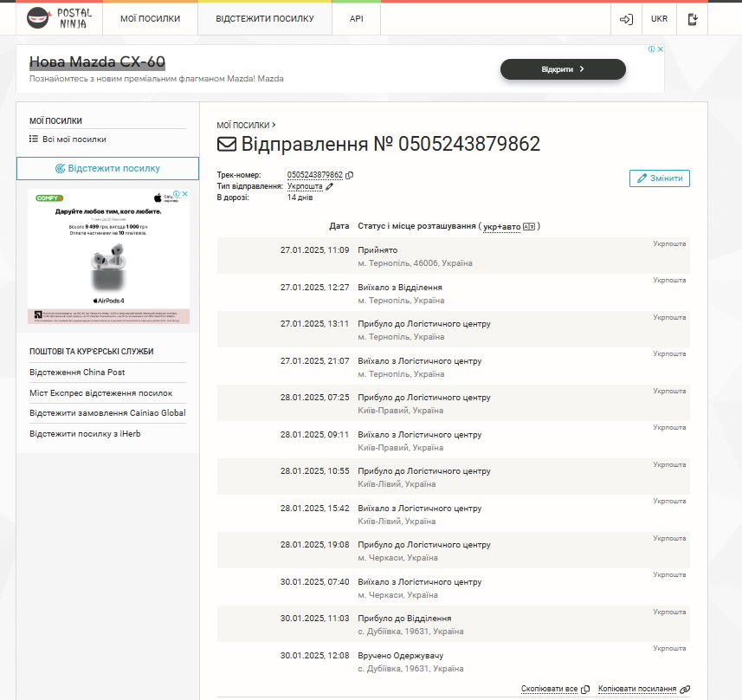The height and width of the screenshot is (700, 742).
Task: Click pencil icon next to Укрпошта
Action: 329,186
